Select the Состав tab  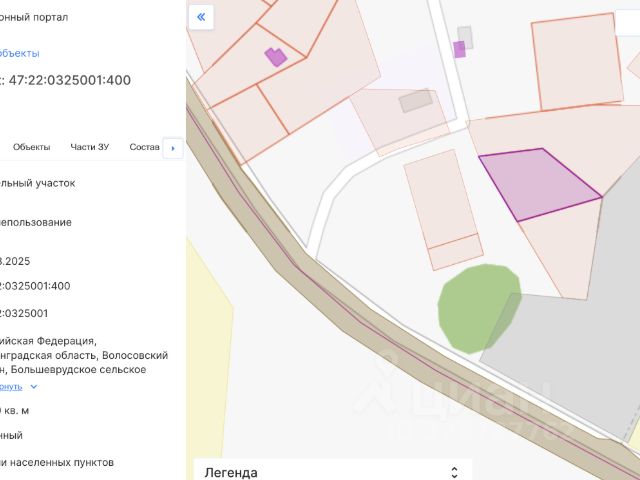pos(145,147)
